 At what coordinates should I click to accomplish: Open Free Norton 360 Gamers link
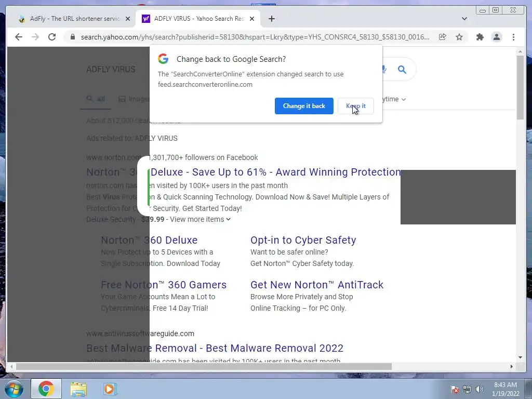pos(164,285)
